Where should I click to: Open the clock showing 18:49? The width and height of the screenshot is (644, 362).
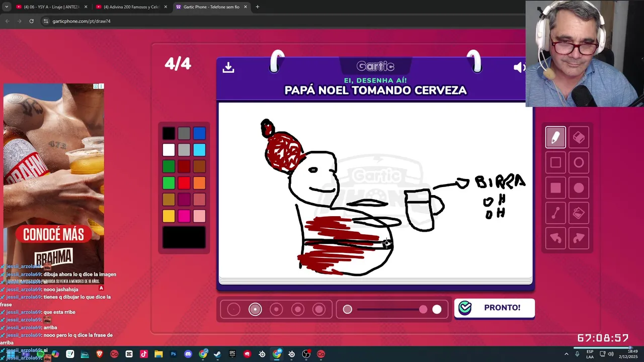[628, 354]
